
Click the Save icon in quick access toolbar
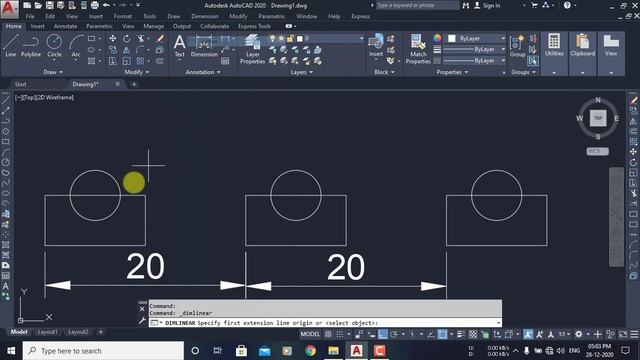point(49,5)
